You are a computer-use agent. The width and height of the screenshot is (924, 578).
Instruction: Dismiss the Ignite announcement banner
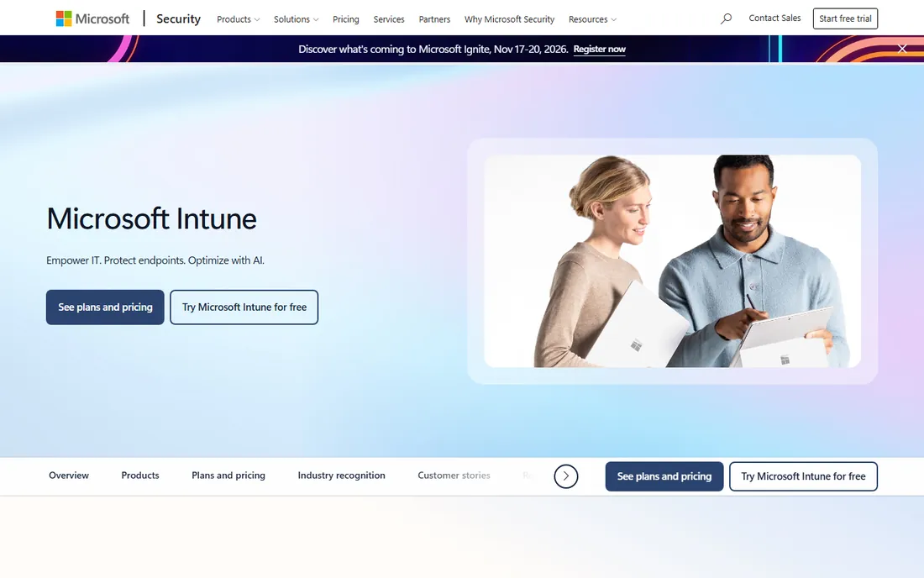pos(902,49)
